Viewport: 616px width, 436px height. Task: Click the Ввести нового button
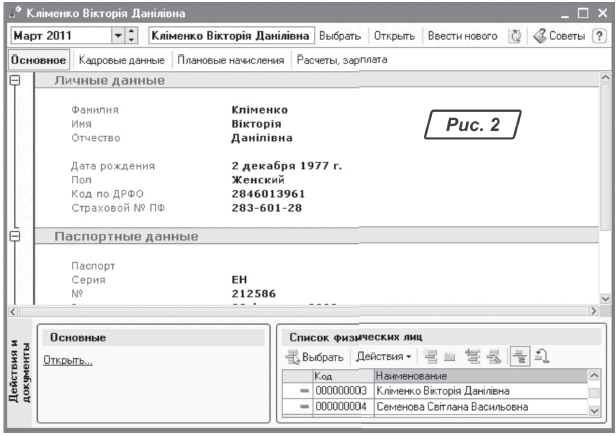click(x=462, y=35)
